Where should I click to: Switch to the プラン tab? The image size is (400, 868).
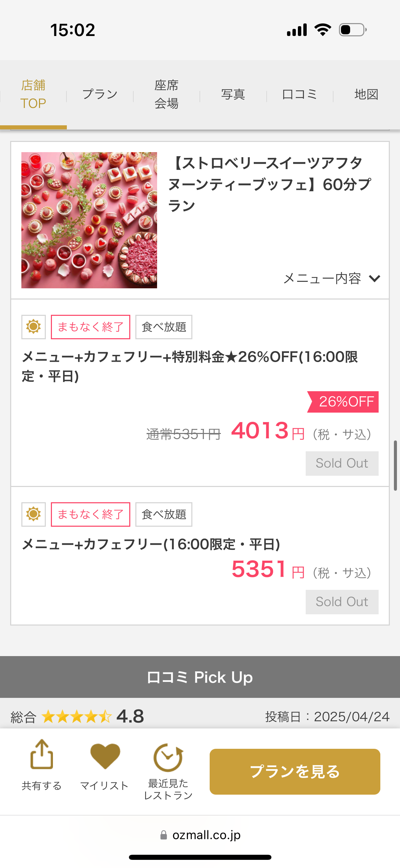100,94
